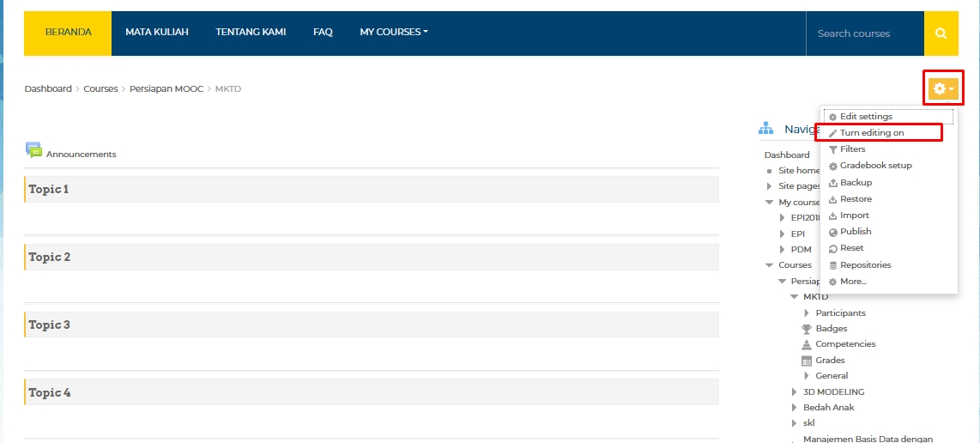Click the Backup icon in menu
980x443 pixels.
tap(832, 183)
